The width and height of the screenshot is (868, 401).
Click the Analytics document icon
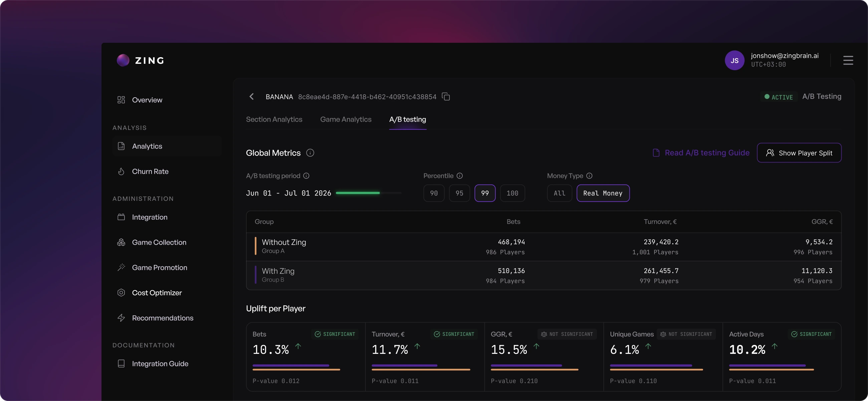coord(121,146)
